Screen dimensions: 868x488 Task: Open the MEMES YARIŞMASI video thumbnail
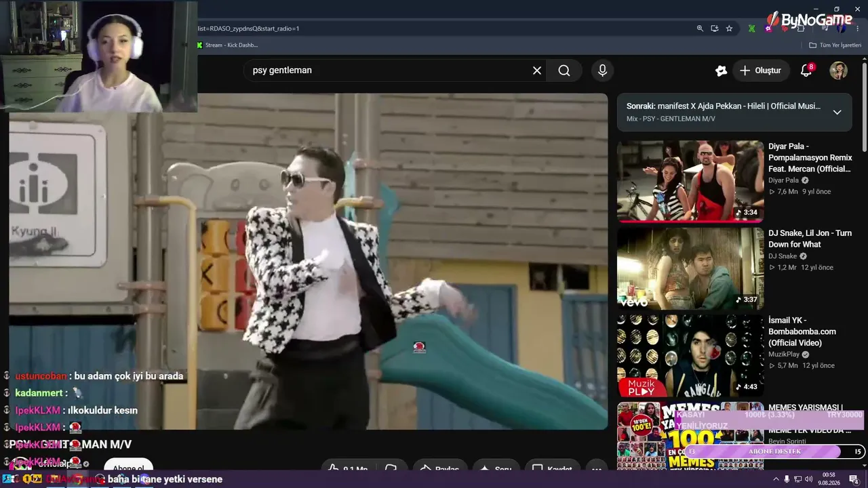690,436
